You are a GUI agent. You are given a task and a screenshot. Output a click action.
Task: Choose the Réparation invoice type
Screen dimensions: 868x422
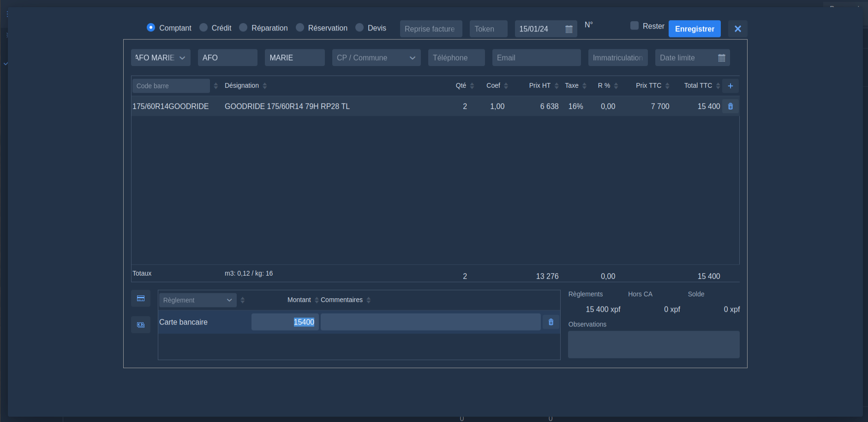click(x=243, y=28)
